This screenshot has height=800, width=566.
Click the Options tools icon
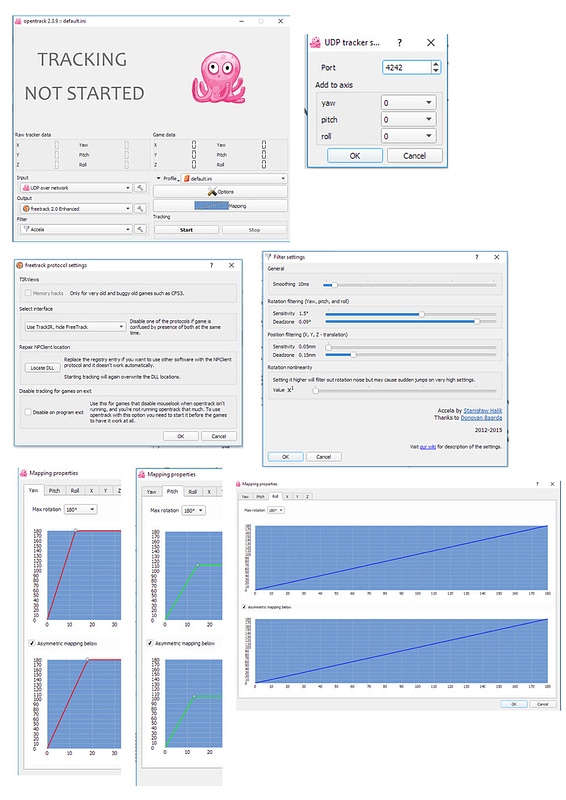[212, 192]
